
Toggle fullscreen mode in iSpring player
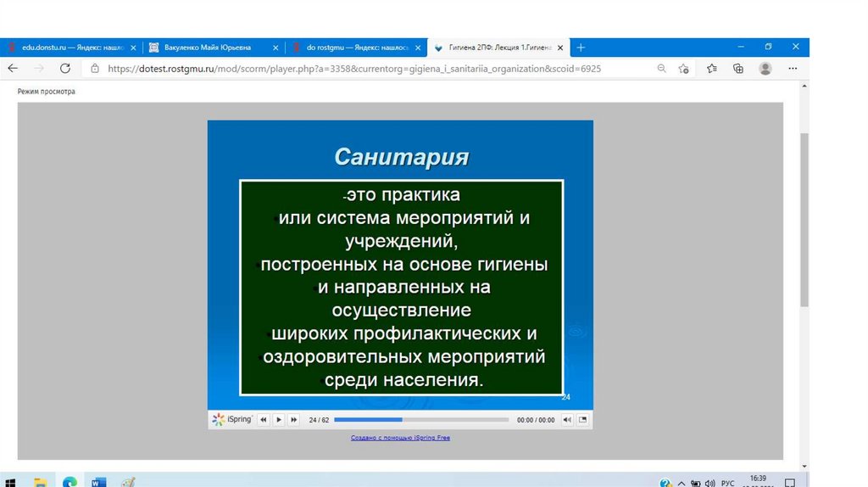(x=583, y=420)
